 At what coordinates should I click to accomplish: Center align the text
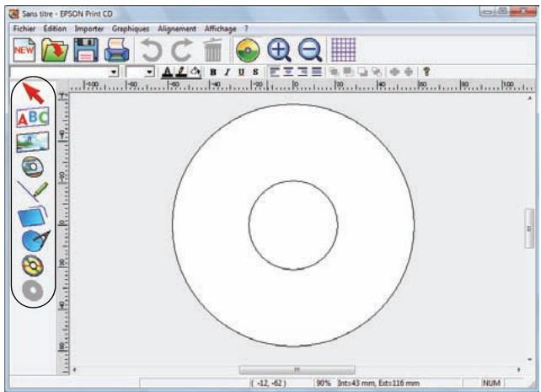tap(288, 72)
